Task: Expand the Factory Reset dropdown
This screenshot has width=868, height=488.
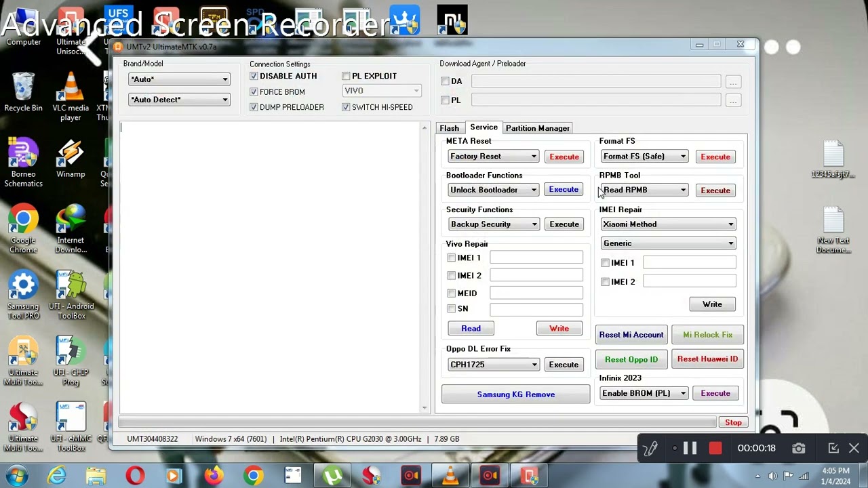Action: (x=493, y=157)
